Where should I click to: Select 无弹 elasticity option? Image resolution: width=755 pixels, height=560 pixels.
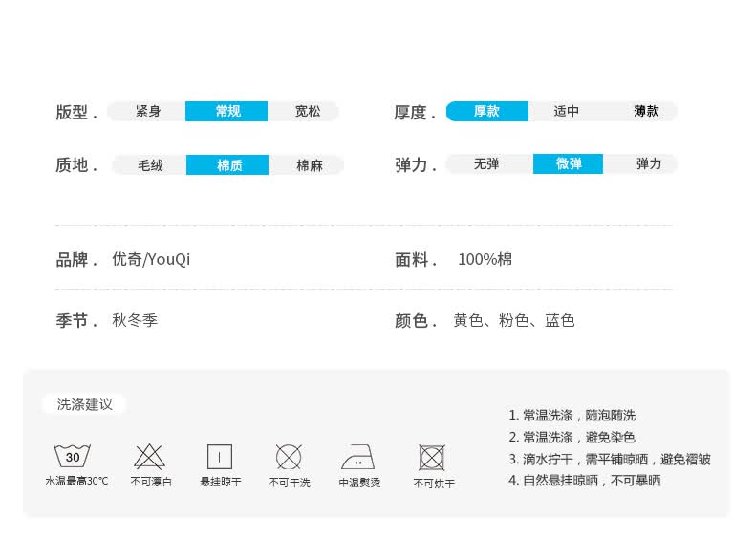coord(486,163)
